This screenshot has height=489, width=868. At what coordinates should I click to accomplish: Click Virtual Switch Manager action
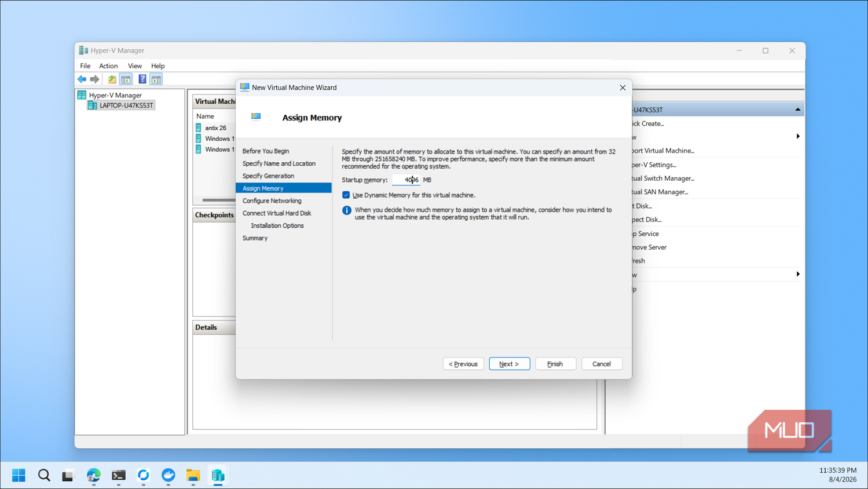pyautogui.click(x=663, y=178)
